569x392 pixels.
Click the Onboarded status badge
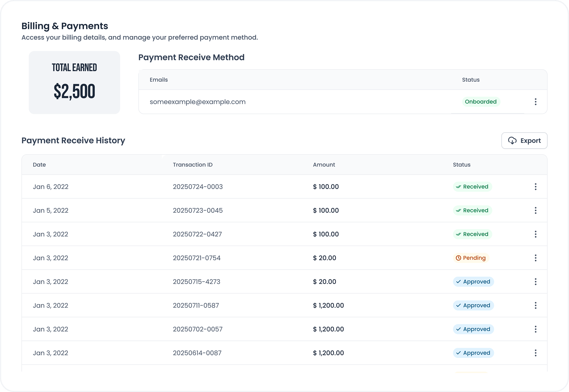point(480,102)
